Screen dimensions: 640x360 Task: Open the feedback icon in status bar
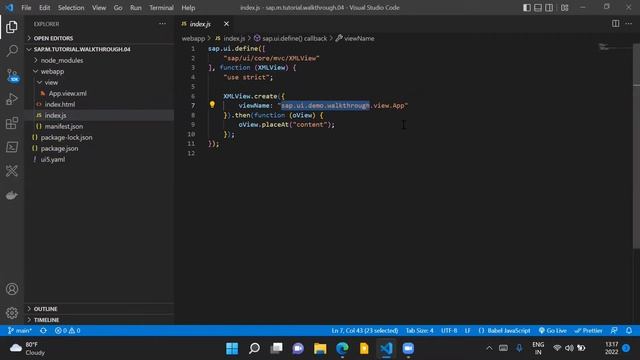[614, 330]
